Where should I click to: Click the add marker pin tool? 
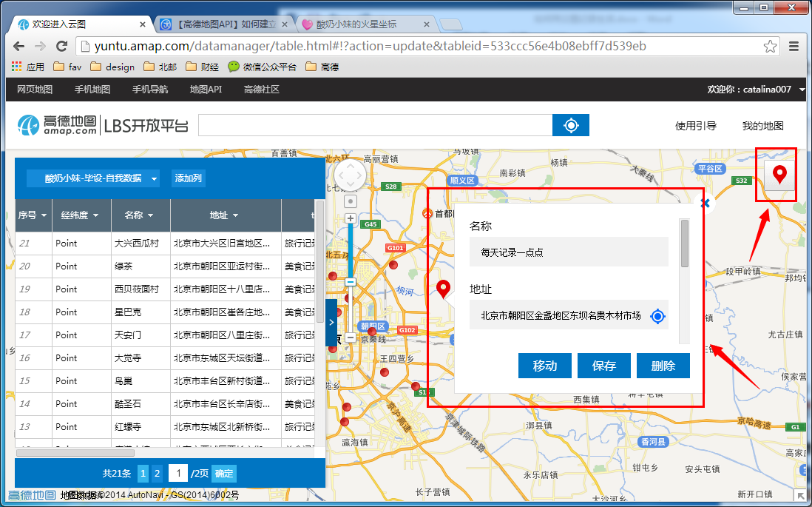(779, 175)
